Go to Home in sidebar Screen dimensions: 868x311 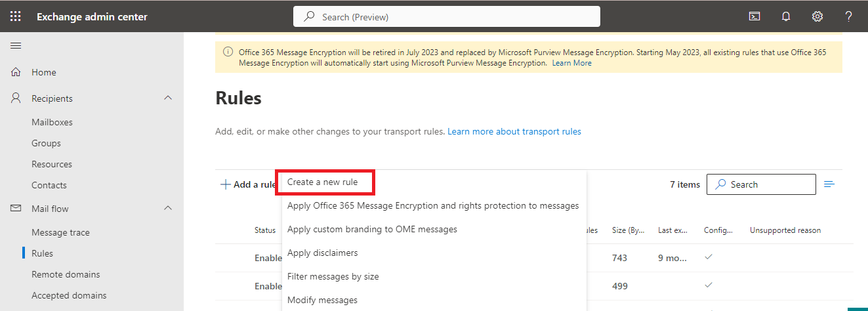pyautogui.click(x=44, y=72)
